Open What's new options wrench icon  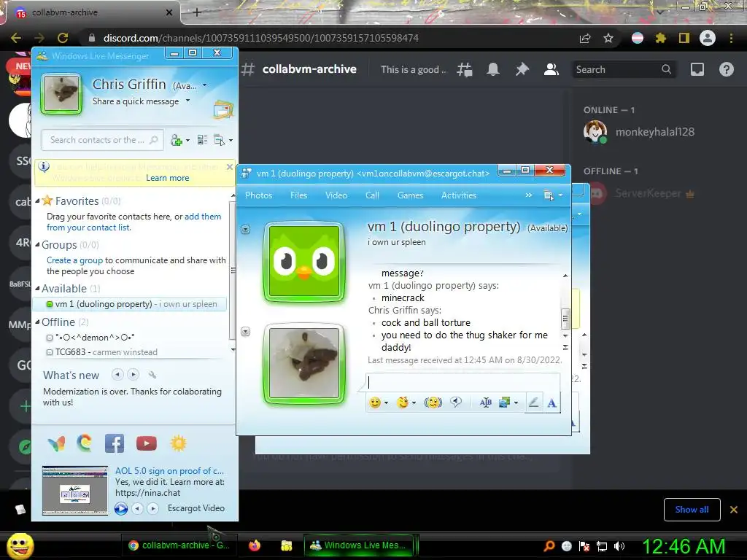point(152,376)
